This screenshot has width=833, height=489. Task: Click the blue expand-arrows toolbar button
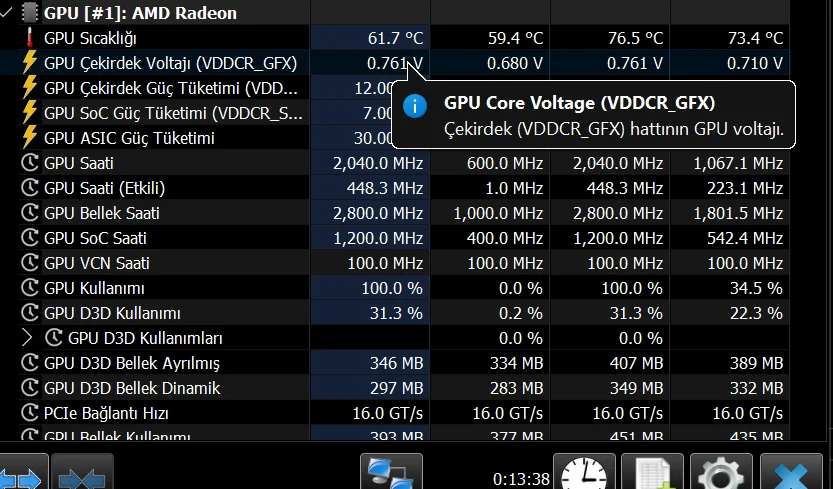pyautogui.click(x=20, y=474)
